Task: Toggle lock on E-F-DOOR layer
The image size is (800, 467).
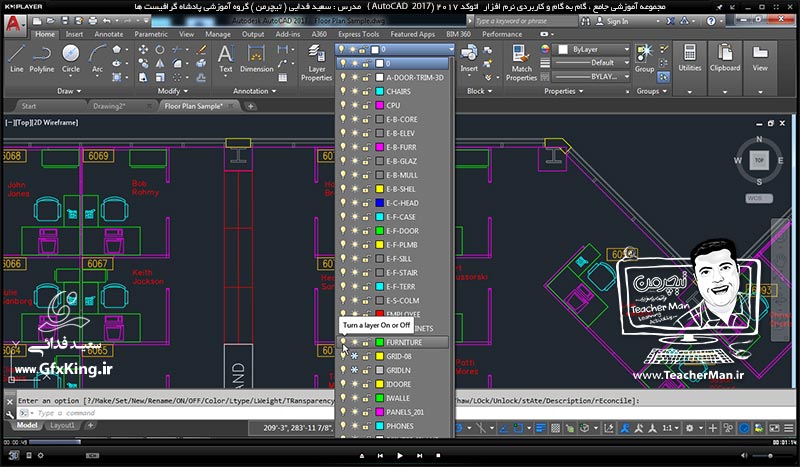Action: 366,231
